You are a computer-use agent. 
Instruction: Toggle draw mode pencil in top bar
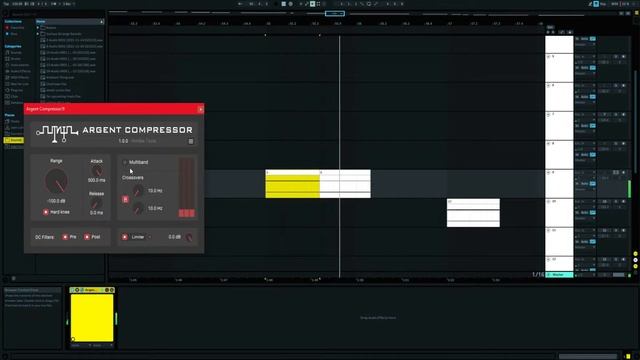[x=590, y=4]
